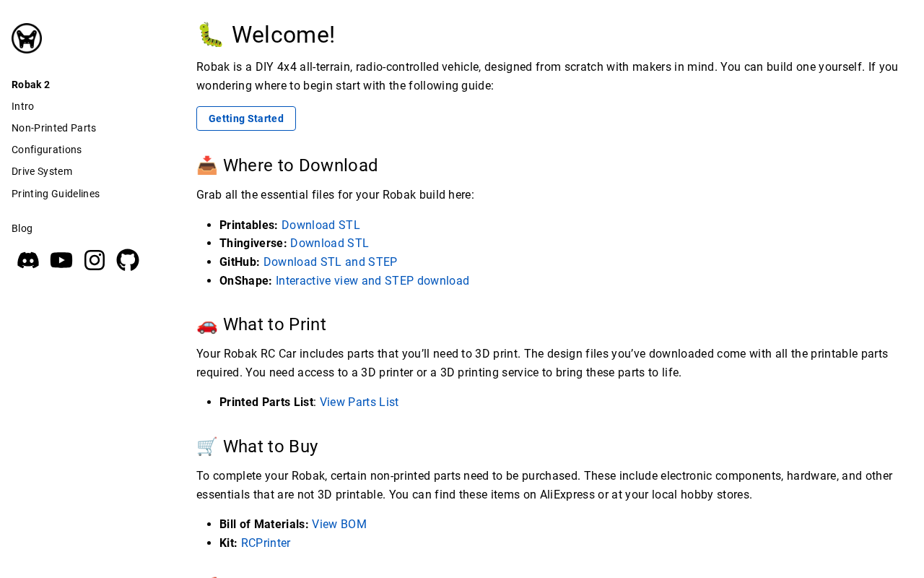Open the YouTube channel icon

(x=61, y=260)
